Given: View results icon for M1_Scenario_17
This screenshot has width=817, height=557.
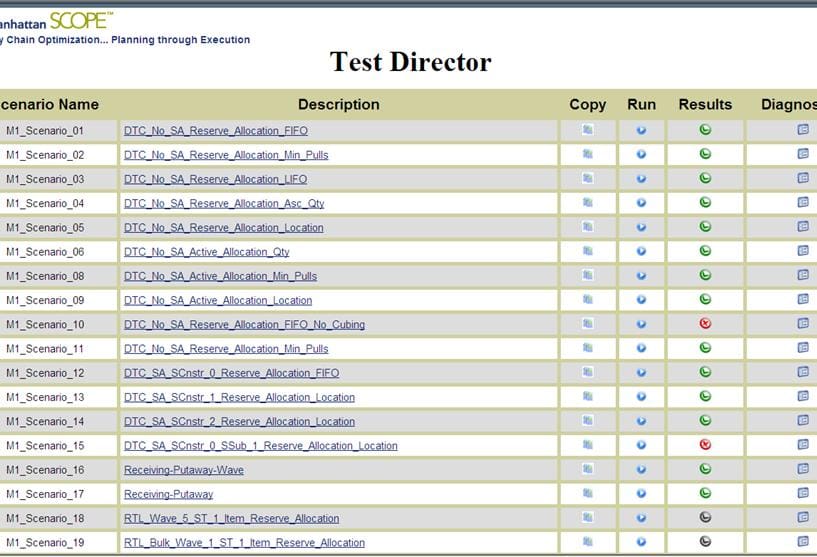Looking at the screenshot, I should pyautogui.click(x=705, y=493).
